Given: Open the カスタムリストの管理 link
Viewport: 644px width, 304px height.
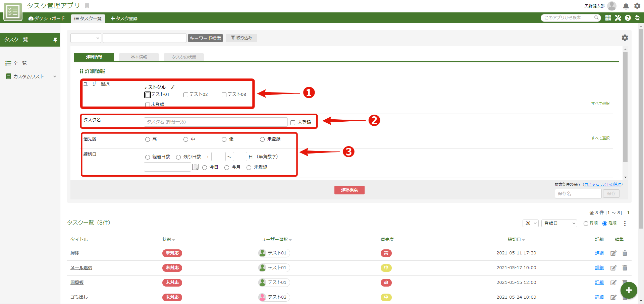Looking at the screenshot, I should pos(603,184).
